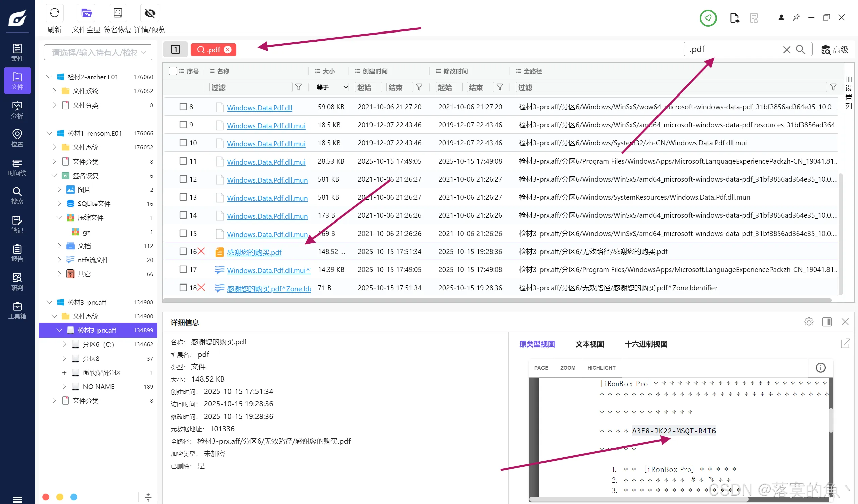The image size is (858, 504).
Task: Click the 分析 analysis sidebar icon
Action: [17, 110]
